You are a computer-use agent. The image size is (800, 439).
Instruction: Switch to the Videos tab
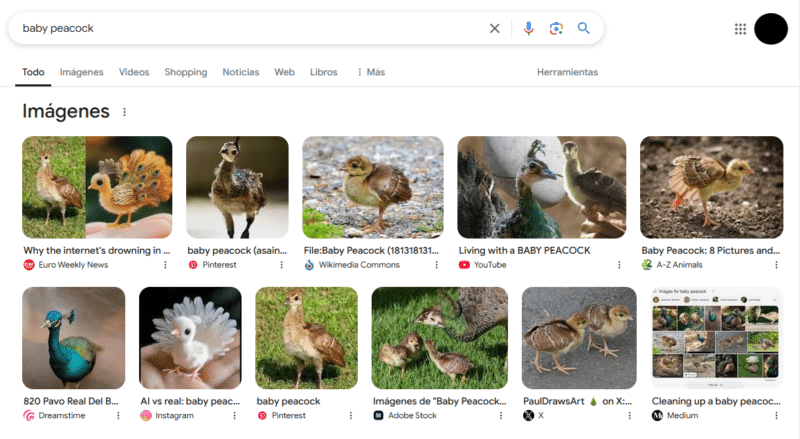(x=134, y=72)
